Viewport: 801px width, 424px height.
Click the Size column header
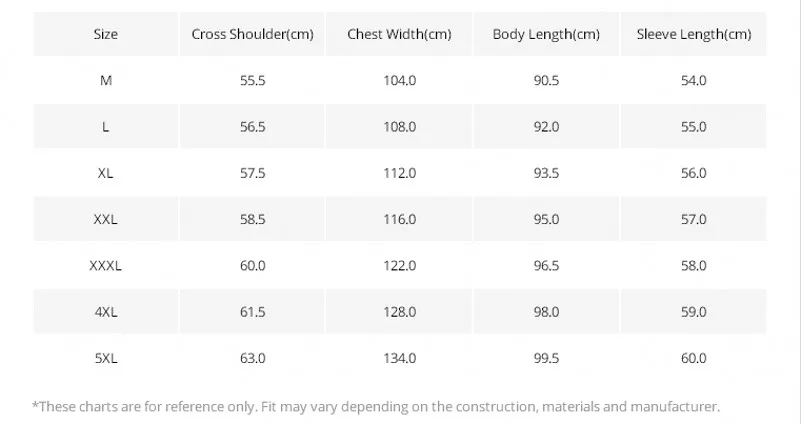coord(106,34)
